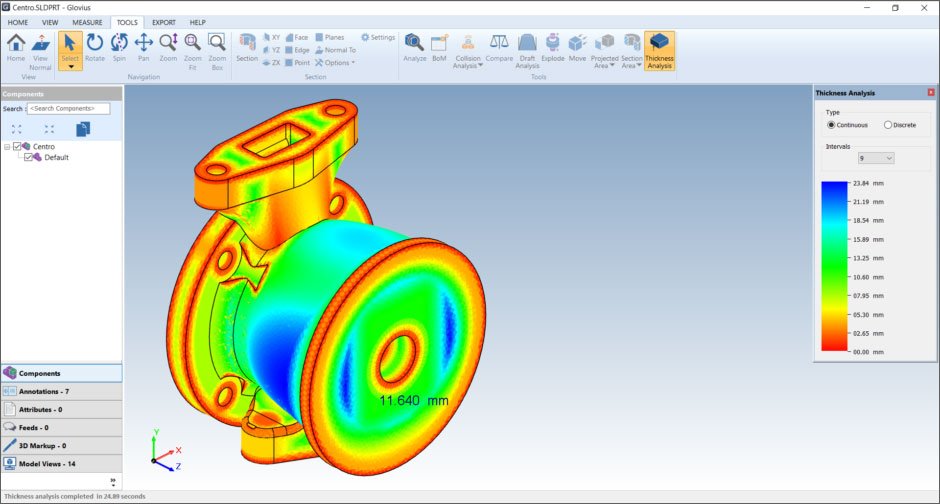Open the HOME ribbon tab
Image resolution: width=940 pixels, height=504 pixels.
18,22
